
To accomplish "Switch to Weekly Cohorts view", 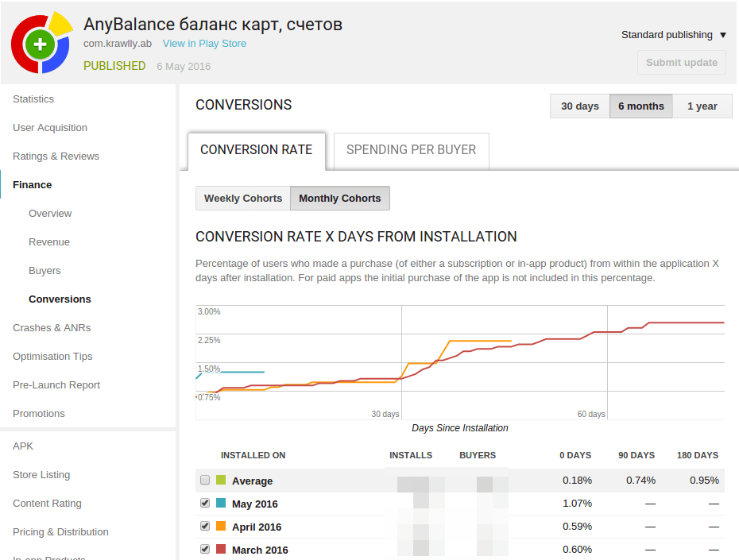I will pyautogui.click(x=242, y=199).
